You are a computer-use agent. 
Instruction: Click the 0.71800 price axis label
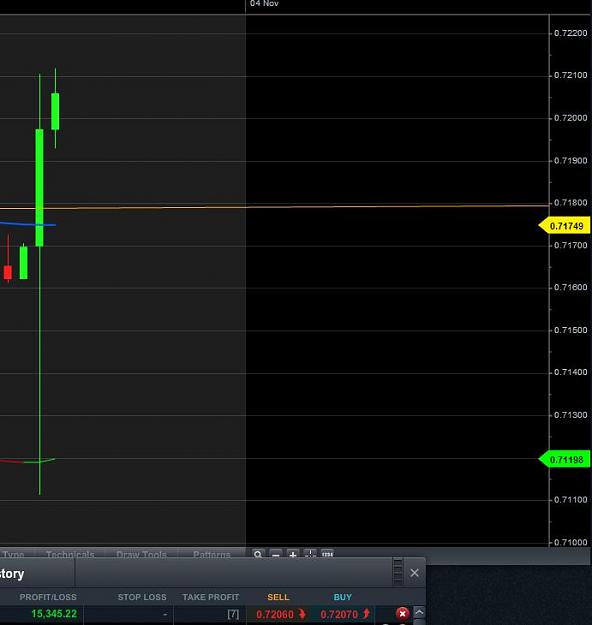(x=570, y=202)
